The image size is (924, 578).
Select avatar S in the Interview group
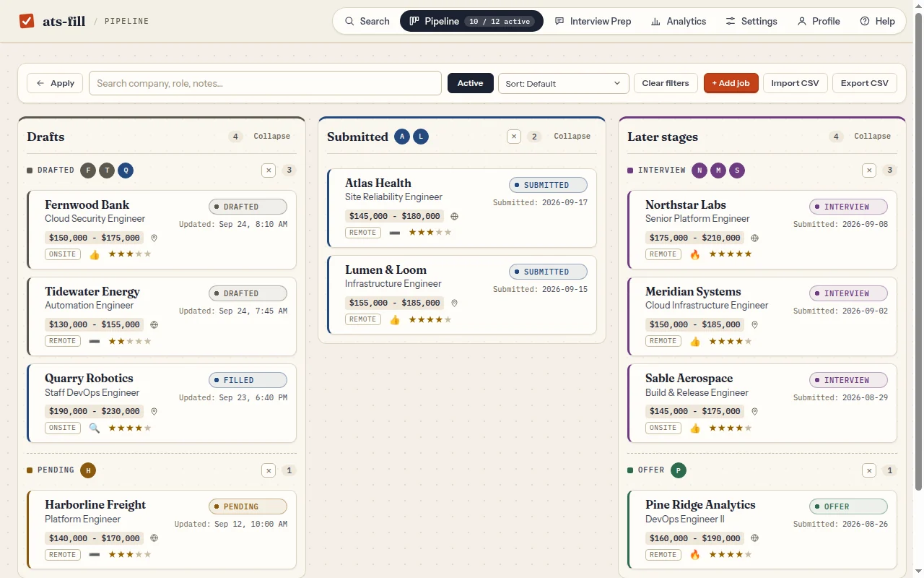(737, 171)
